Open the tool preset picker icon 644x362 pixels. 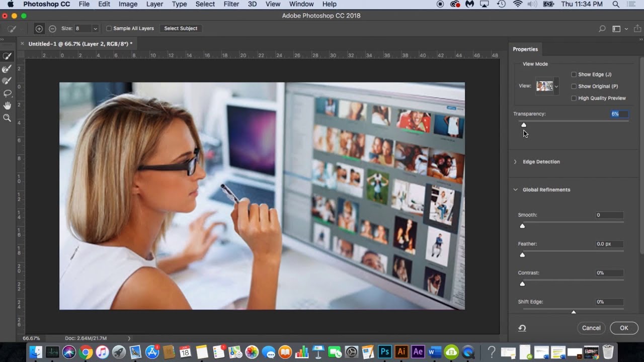pyautogui.click(x=12, y=29)
